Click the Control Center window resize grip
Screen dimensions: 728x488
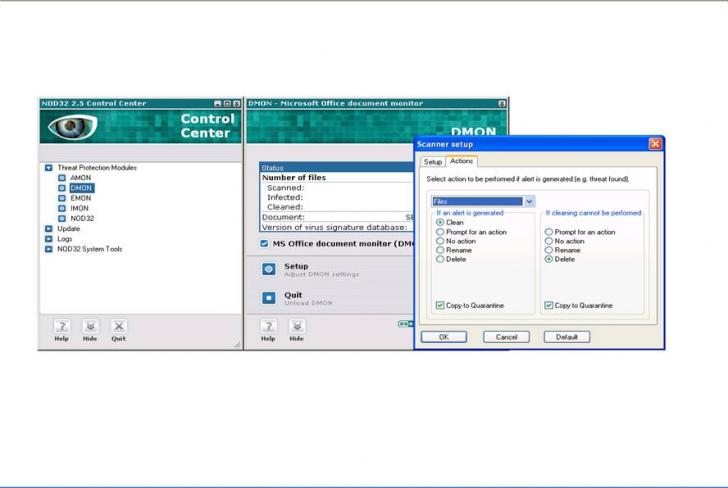pyautogui.click(x=237, y=344)
